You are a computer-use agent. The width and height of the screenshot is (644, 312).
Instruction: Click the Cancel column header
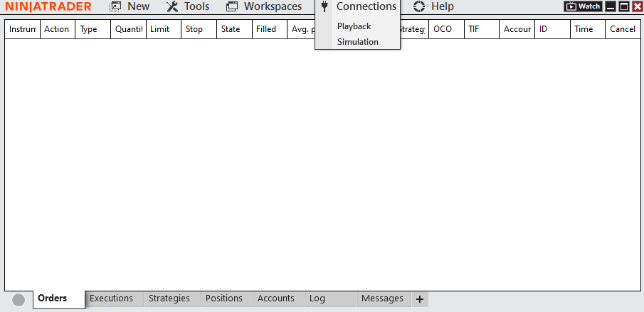pos(623,29)
